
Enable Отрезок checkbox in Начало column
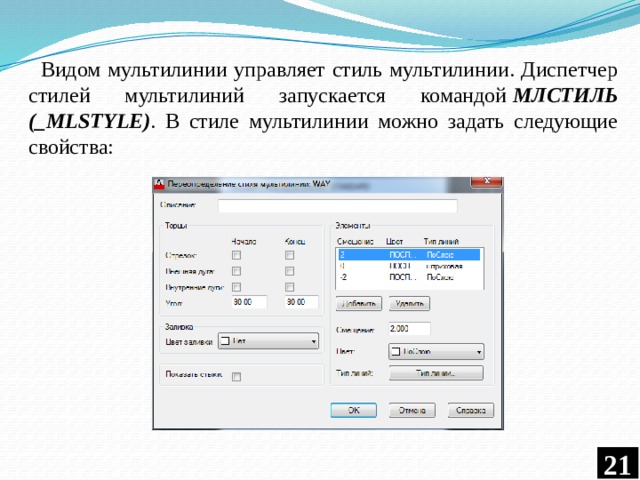coord(236,256)
